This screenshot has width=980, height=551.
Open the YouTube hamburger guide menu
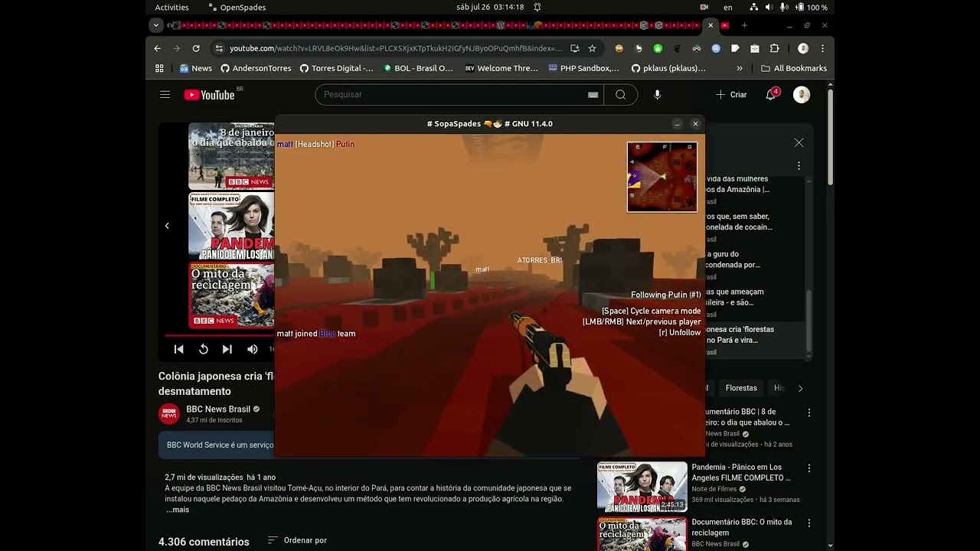pyautogui.click(x=165, y=95)
